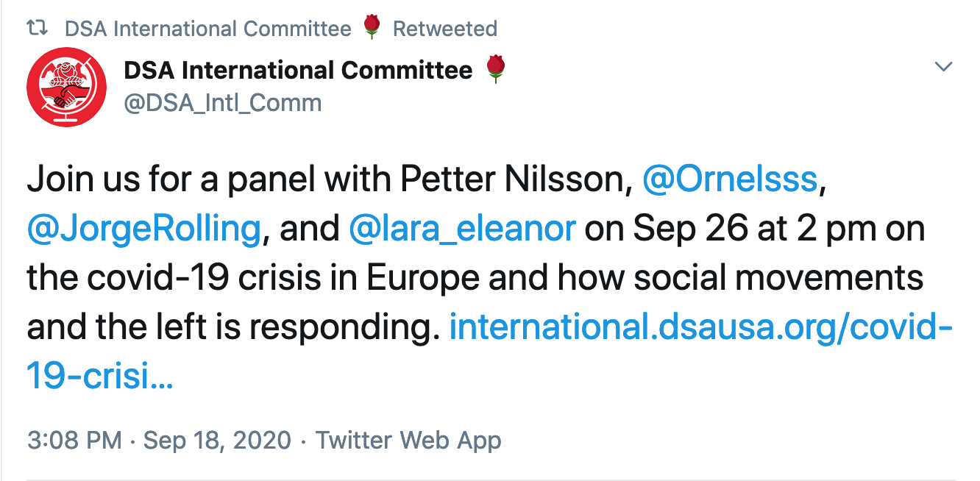Visit the @JorgeRolling profile mention
The width and height of the screenshot is (980, 481).
point(143,229)
